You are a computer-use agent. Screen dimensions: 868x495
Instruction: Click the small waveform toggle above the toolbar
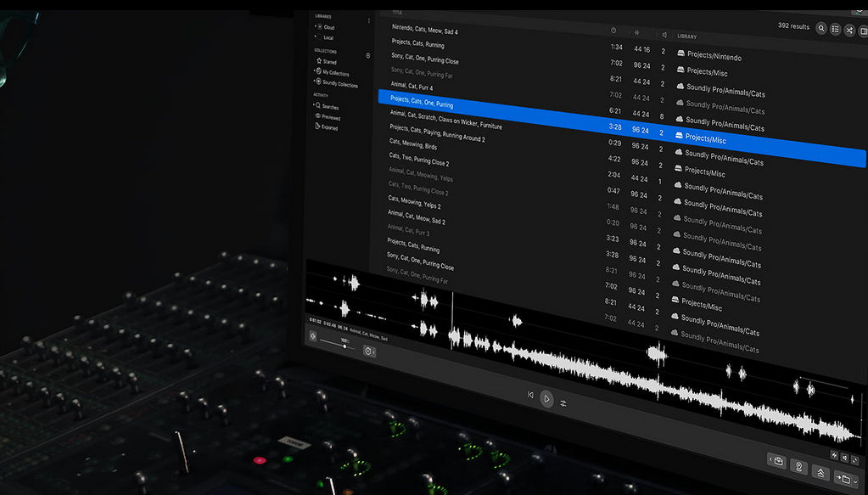click(x=834, y=454)
